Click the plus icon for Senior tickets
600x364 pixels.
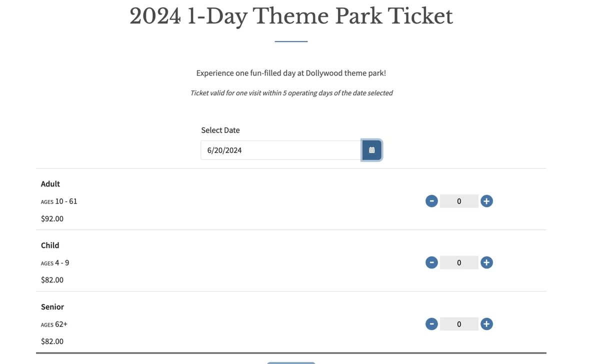(x=486, y=323)
